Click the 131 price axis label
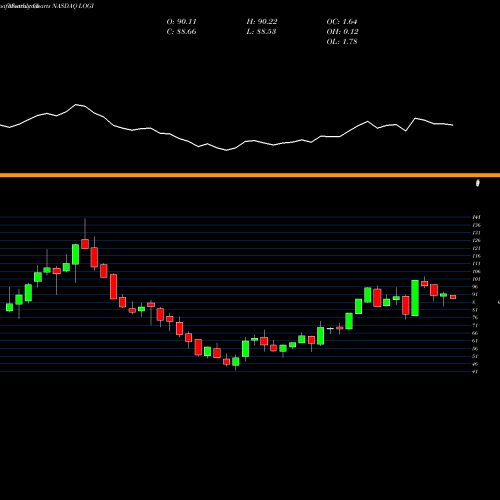Viewport: 500px width, 500px height. pyautogui.click(x=476, y=233)
